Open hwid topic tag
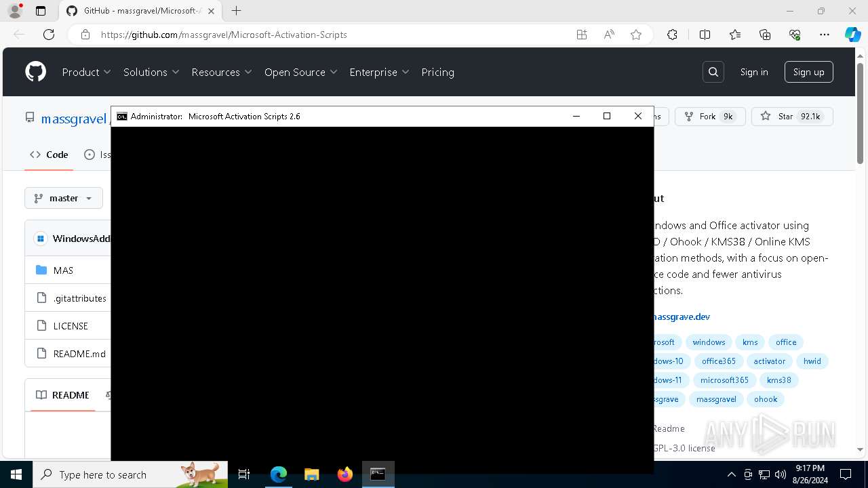 [812, 361]
